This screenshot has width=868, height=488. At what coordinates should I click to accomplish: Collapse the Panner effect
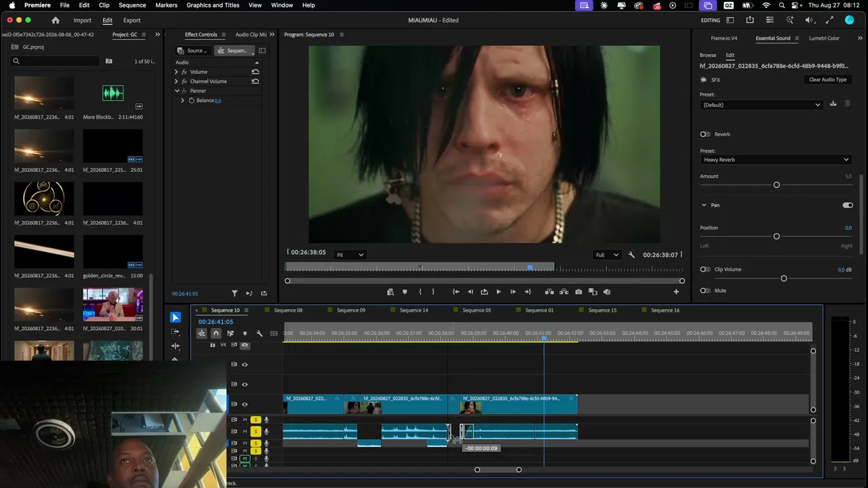(177, 91)
